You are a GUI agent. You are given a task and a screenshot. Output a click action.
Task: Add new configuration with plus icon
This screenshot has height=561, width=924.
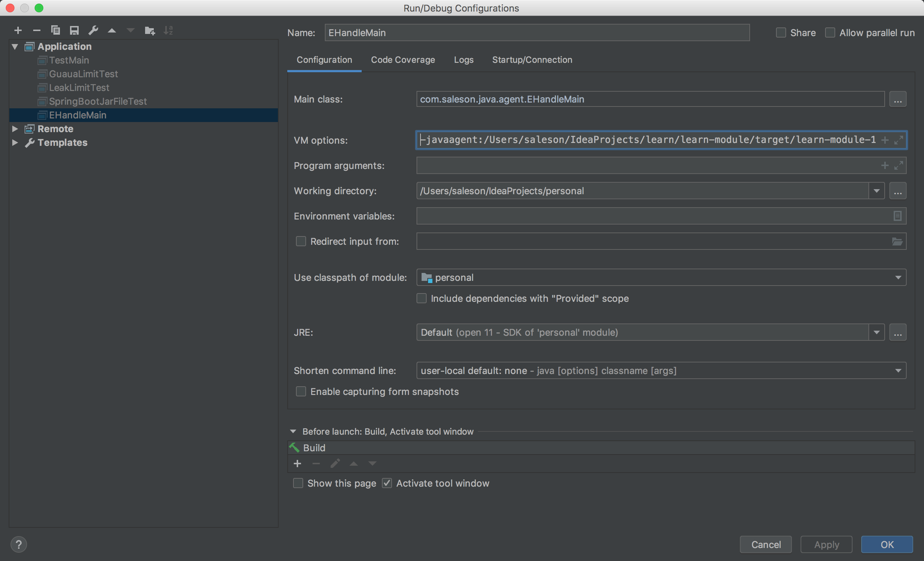18,30
